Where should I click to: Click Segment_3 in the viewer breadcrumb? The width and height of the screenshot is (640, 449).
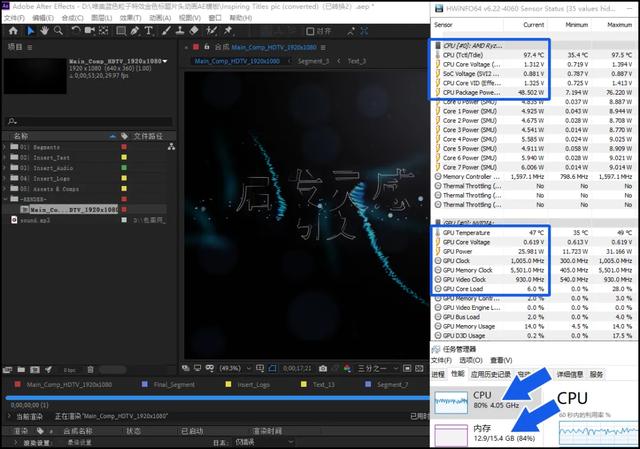(313, 61)
